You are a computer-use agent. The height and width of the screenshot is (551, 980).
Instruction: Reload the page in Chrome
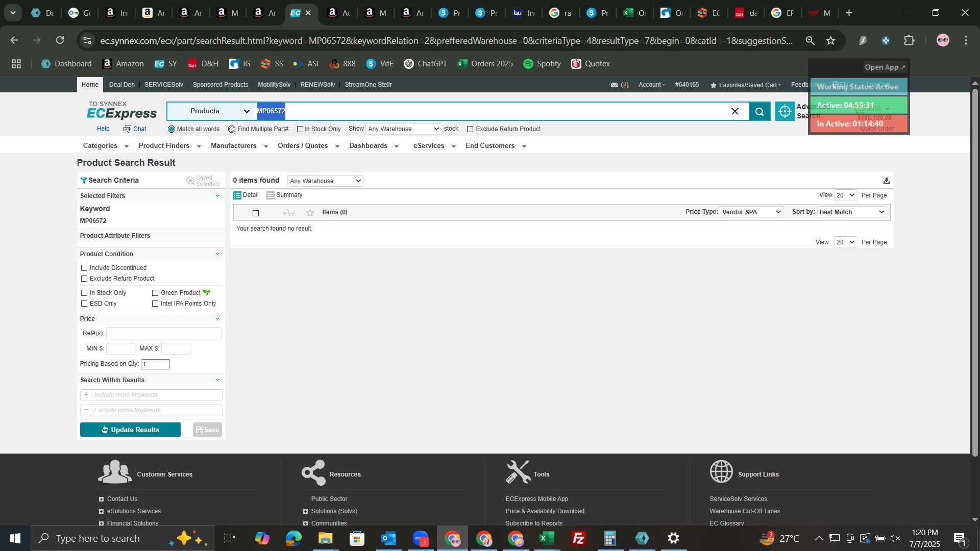(x=60, y=40)
